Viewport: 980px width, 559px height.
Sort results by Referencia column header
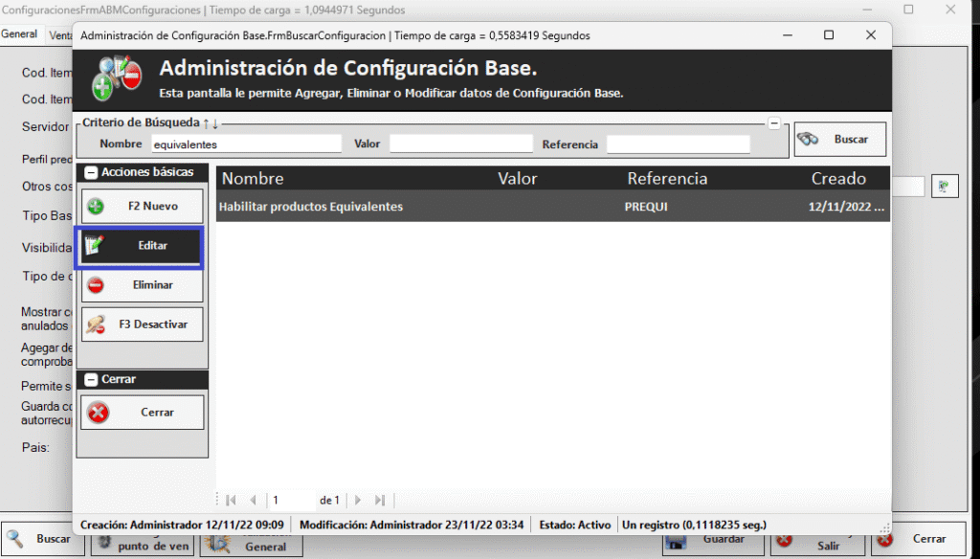[667, 179]
